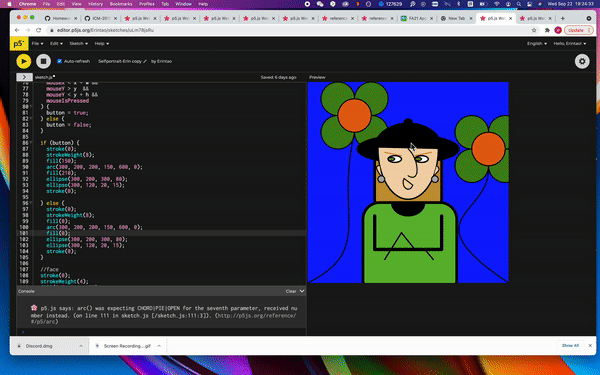Image resolution: width=600 pixels, height=375 pixels.
Task: Fold the if (button) block at line 86
Action: 31,143
